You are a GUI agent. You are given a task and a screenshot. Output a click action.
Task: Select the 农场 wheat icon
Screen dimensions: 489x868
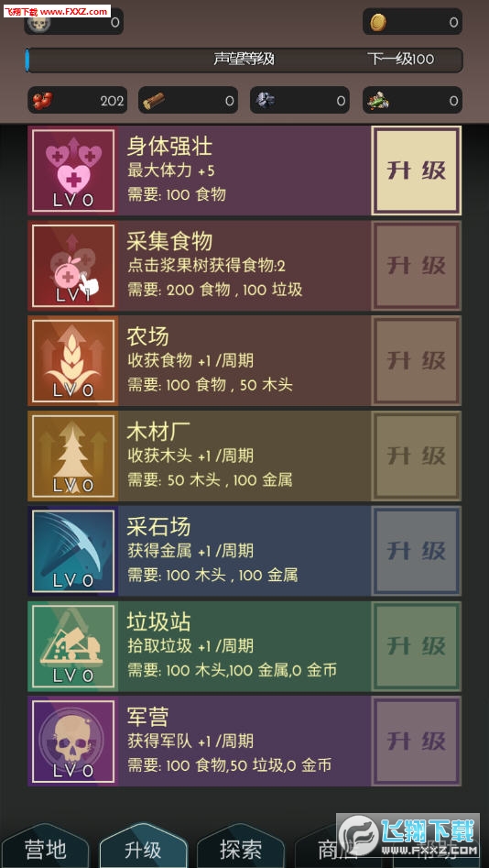(x=73, y=361)
